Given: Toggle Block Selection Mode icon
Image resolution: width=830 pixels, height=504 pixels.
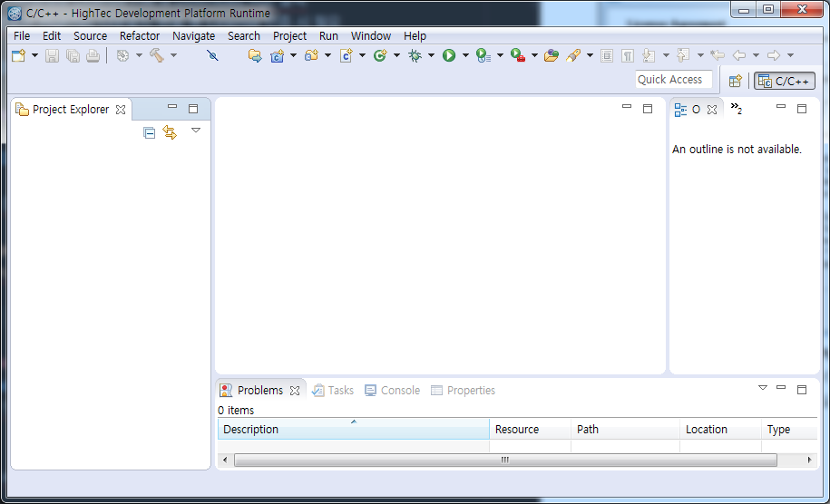Looking at the screenshot, I should [607, 55].
